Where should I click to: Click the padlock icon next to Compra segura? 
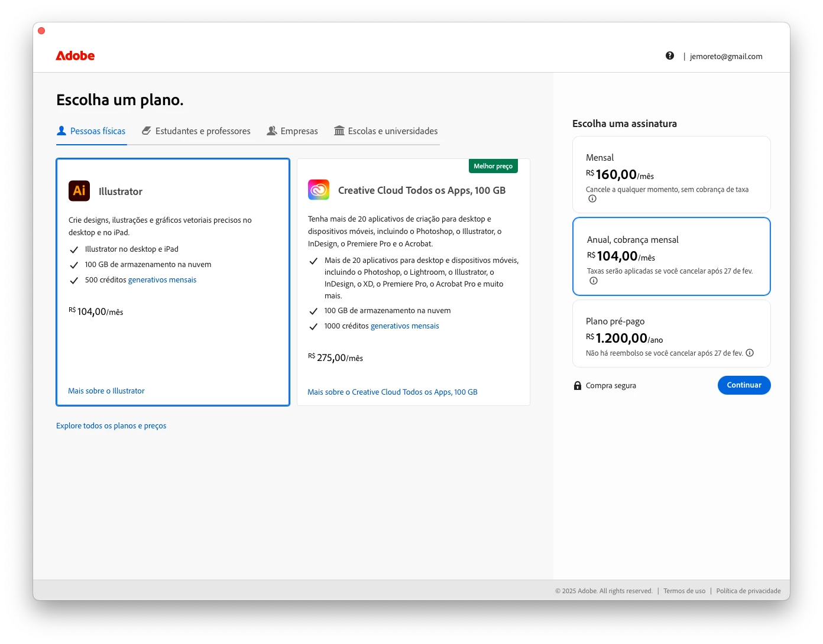pos(578,386)
